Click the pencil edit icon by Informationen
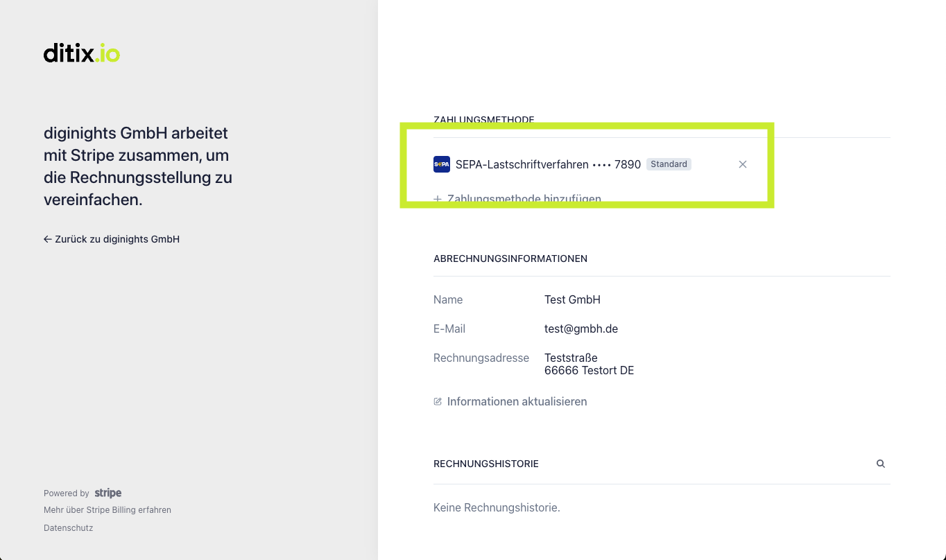 438,401
